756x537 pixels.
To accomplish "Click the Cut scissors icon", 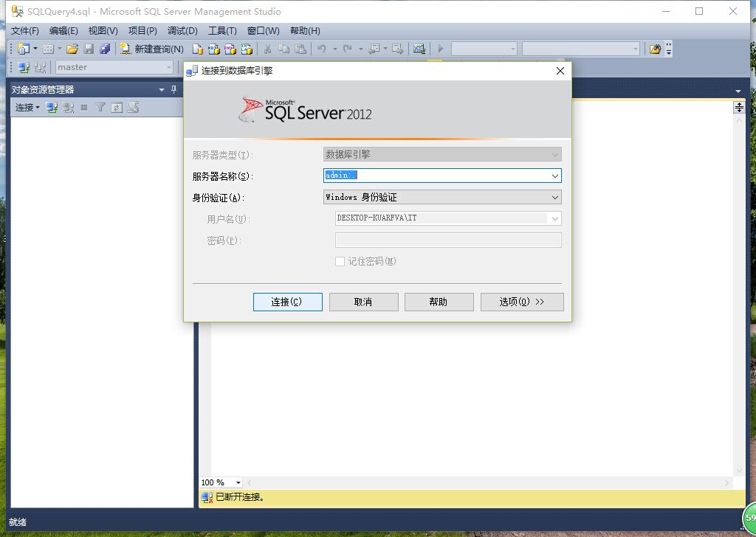I will pos(267,49).
